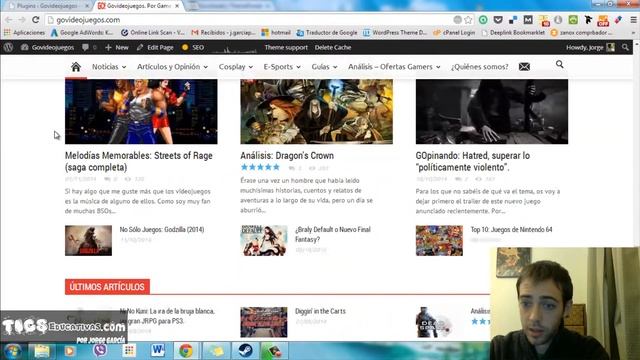This screenshot has width=640, height=360.
Task: Open article Análisis: Dragon's Crown
Action: click(287, 156)
